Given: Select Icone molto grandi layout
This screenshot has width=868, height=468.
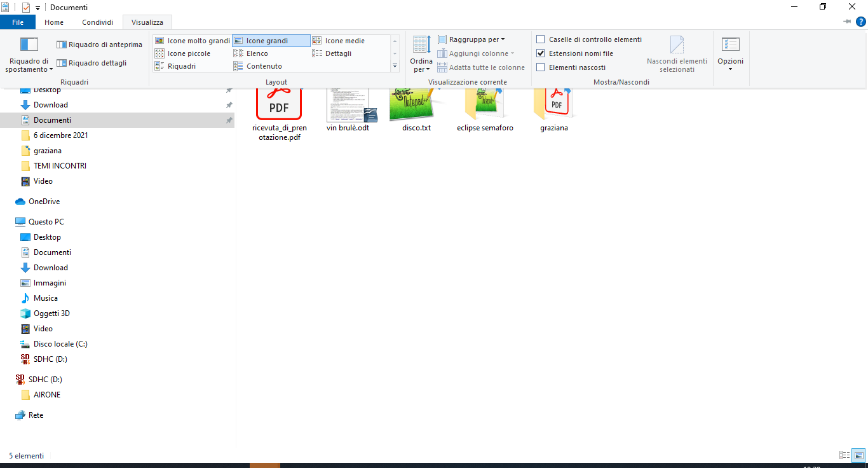Looking at the screenshot, I should (x=192, y=41).
